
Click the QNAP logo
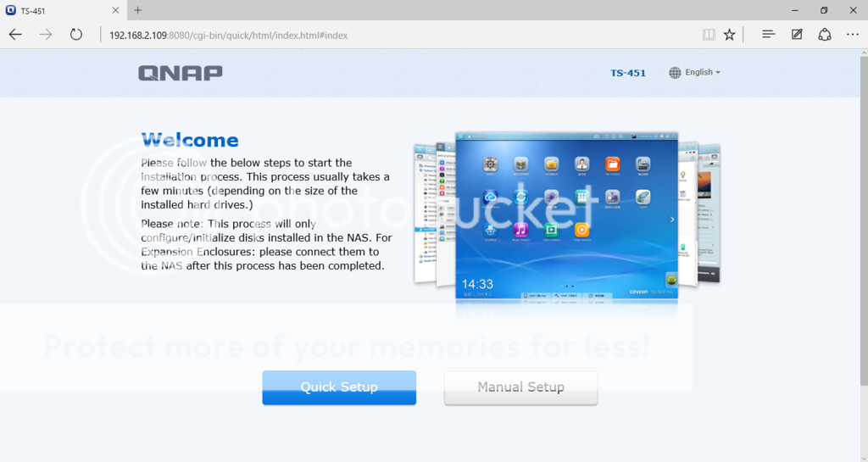(x=181, y=73)
